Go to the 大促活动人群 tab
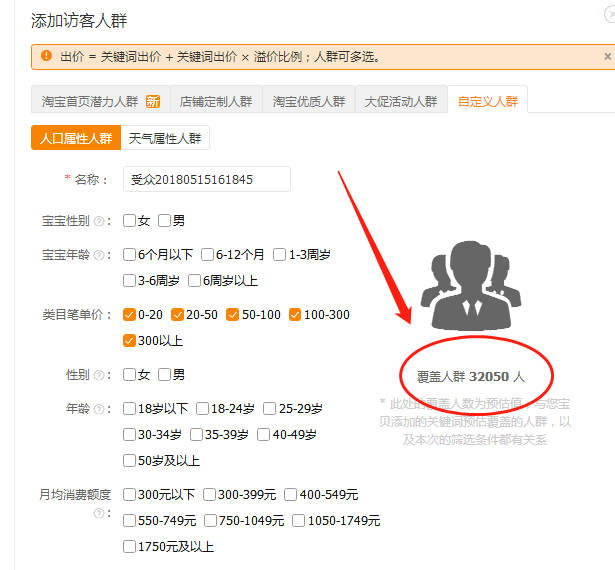This screenshot has width=615, height=570. 401,101
